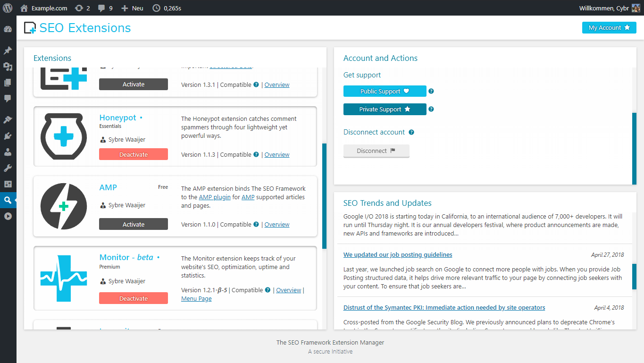The width and height of the screenshot is (644, 363).
Task: Click the Honeypot extension title
Action: (117, 118)
